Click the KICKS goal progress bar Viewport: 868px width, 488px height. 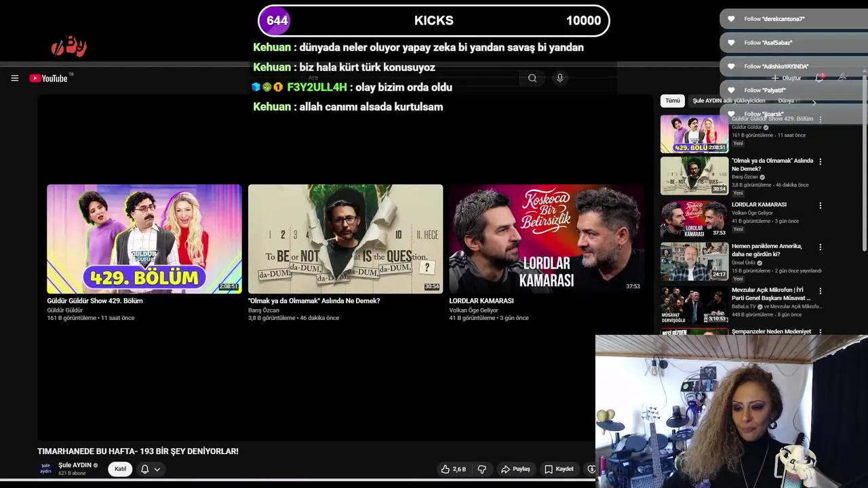coord(434,20)
